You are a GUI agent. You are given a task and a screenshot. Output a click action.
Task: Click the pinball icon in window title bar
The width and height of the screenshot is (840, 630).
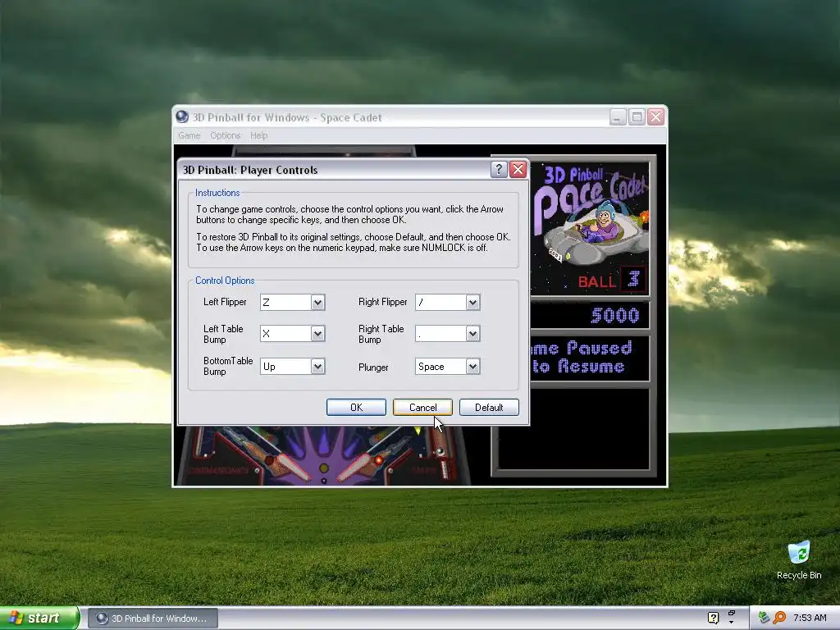coord(182,116)
